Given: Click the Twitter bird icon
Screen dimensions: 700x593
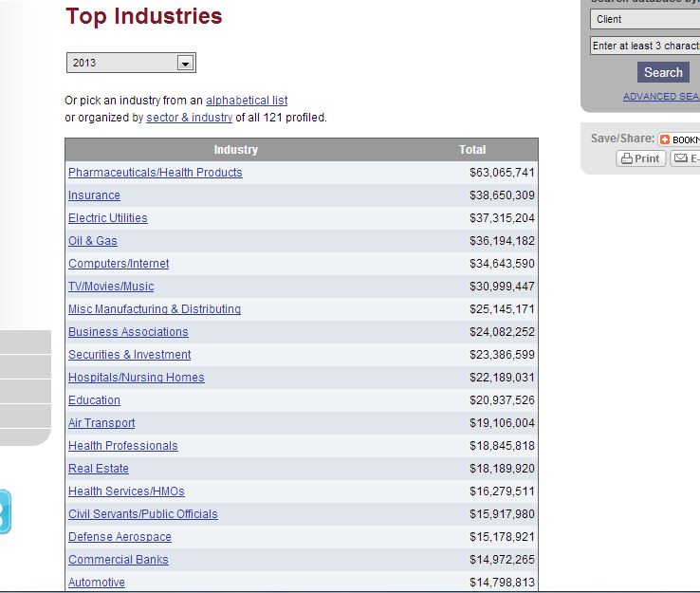Looking at the screenshot, I should pyautogui.click(x=5, y=512).
